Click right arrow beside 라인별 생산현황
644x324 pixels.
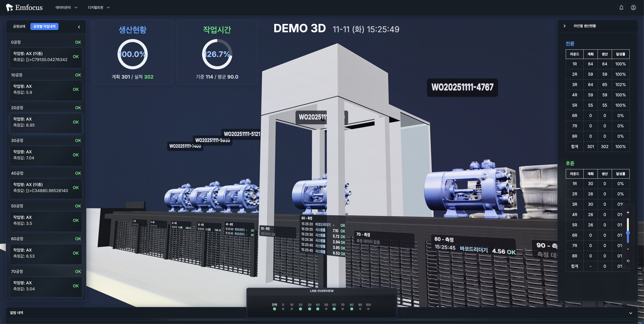tap(564, 26)
